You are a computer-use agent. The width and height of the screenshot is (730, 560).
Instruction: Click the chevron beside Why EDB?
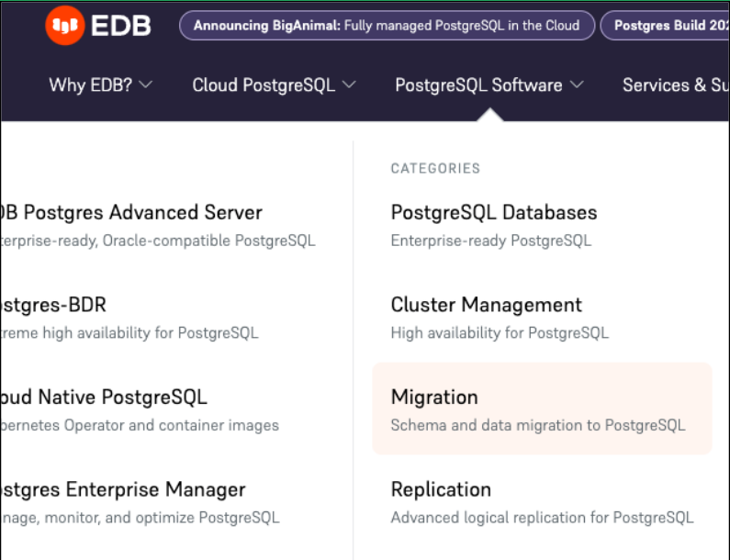coord(145,85)
